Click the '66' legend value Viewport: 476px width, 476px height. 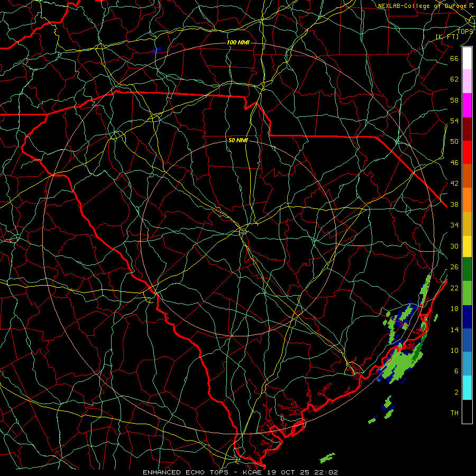point(454,58)
